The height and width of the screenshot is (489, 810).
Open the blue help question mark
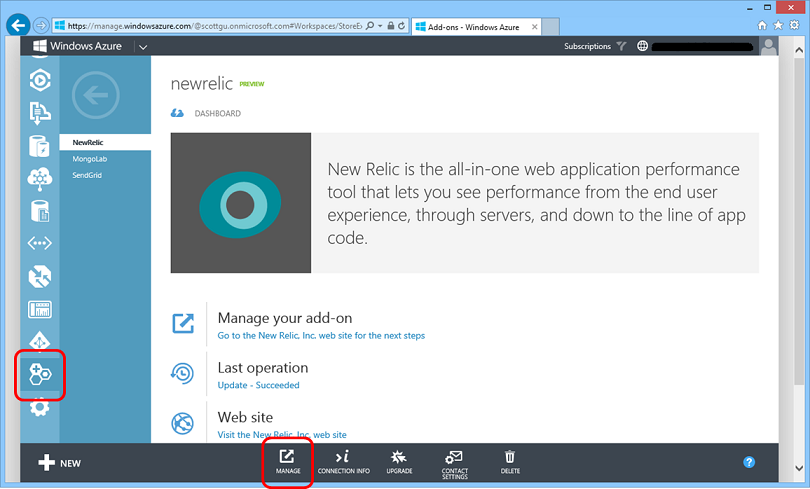749,462
